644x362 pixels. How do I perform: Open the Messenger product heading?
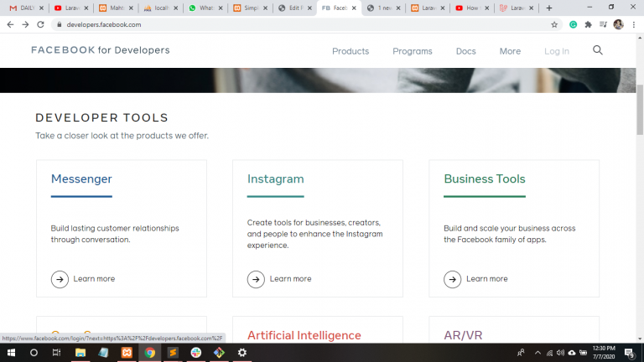coord(81,179)
